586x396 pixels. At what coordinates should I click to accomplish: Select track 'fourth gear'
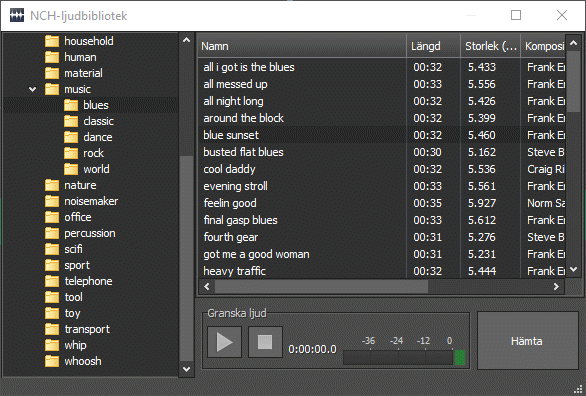(231, 237)
